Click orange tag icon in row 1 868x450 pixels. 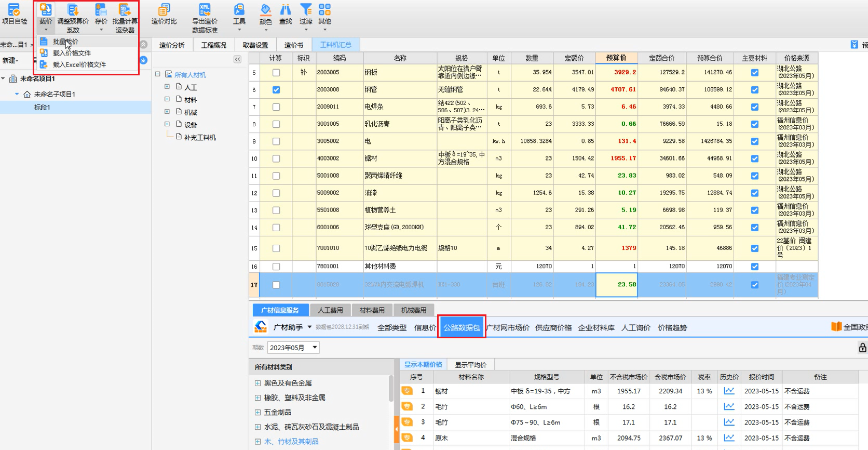407,391
